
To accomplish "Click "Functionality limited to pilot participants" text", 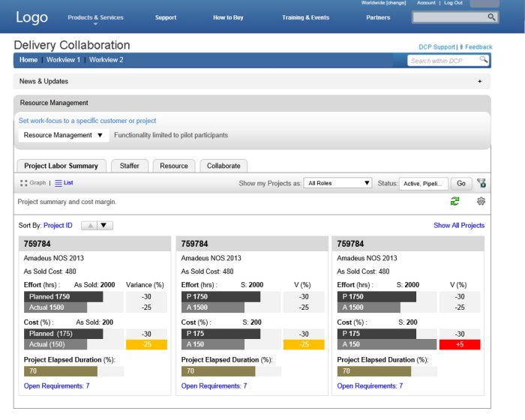I will click(171, 135).
